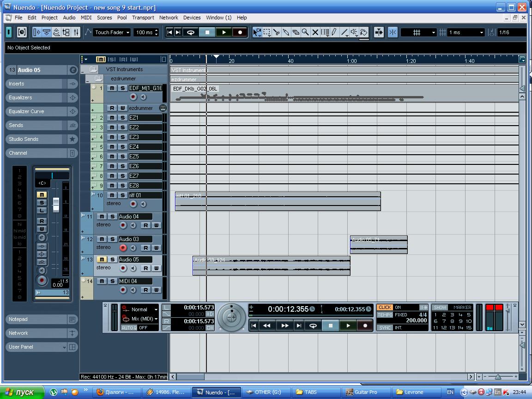Open the Devices menu
This screenshot has width=532, height=399.
point(192,18)
